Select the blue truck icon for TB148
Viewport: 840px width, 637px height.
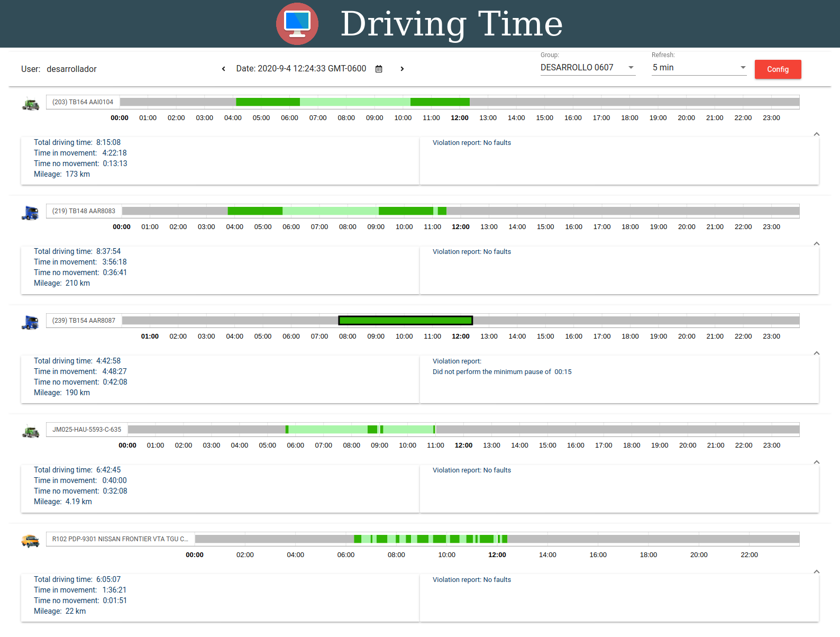tap(30, 213)
